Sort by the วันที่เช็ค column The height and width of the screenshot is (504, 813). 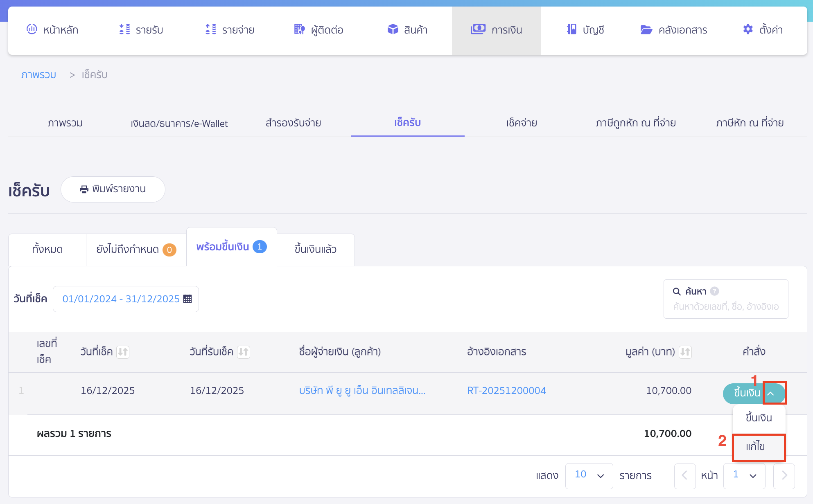123,352
